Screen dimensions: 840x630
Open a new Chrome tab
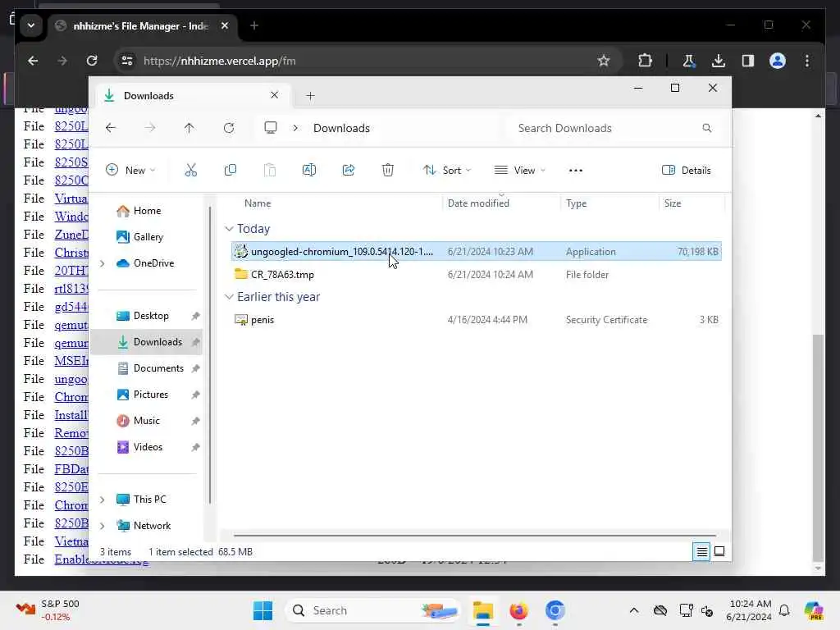click(x=254, y=25)
